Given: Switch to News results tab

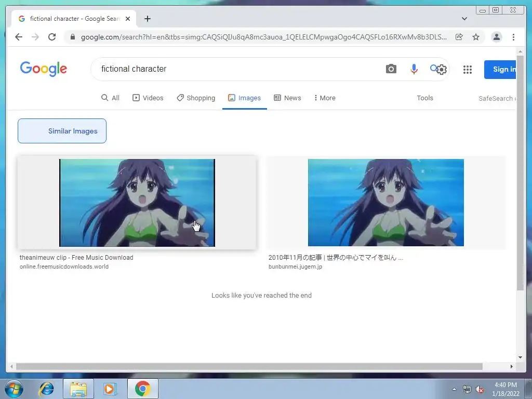Looking at the screenshot, I should 287,98.
